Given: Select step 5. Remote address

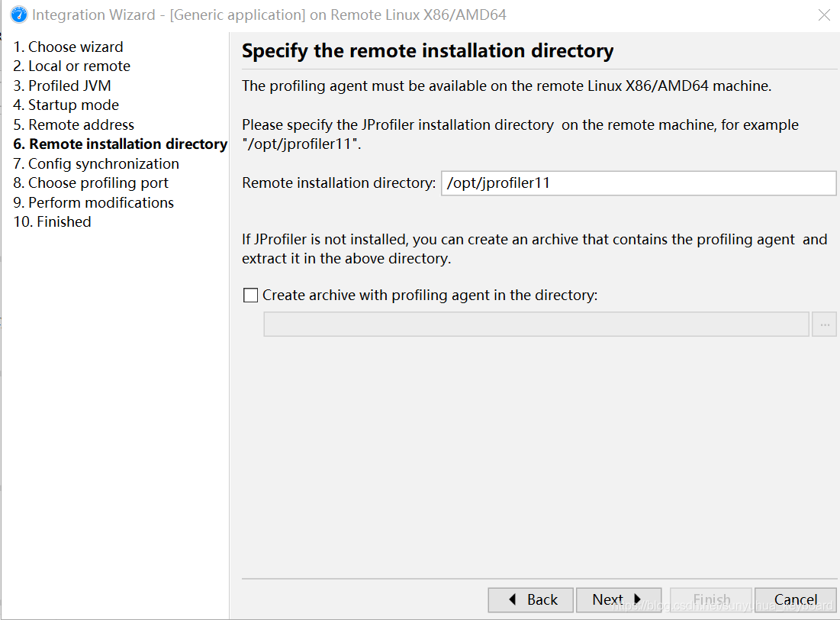Looking at the screenshot, I should tap(73, 125).
